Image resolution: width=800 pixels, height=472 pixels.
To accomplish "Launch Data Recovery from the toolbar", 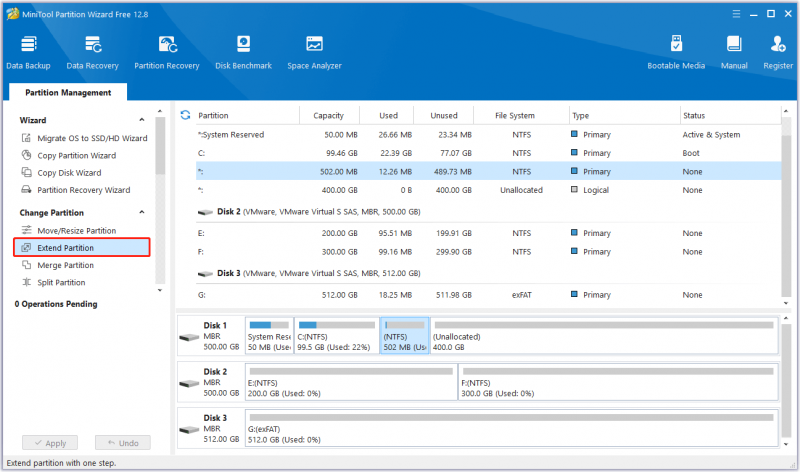I will tap(92, 53).
